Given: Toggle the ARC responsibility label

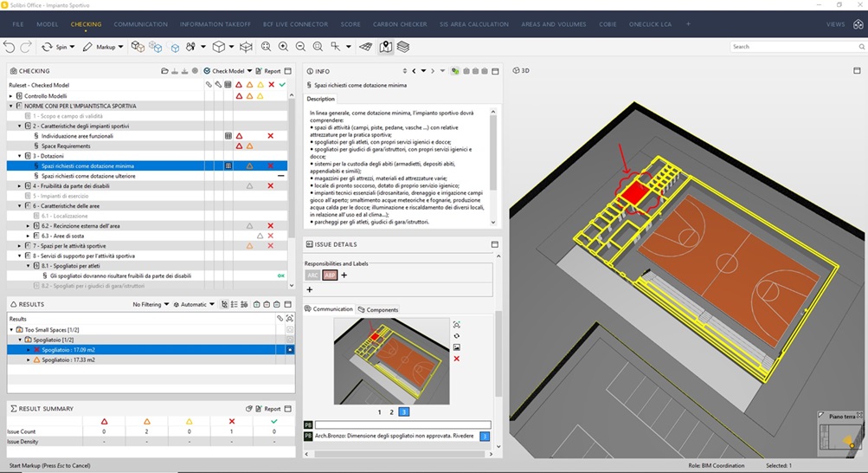Looking at the screenshot, I should pos(312,275).
